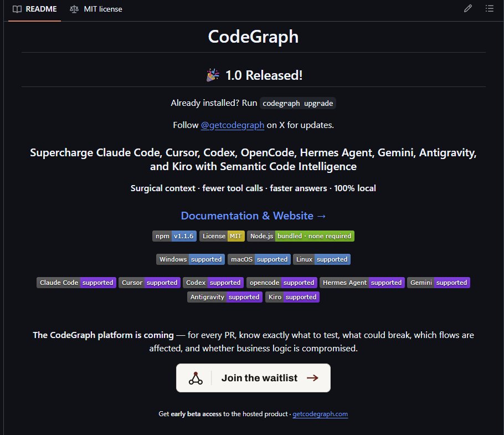The width and height of the screenshot is (504, 435).
Task: Click the README book icon
Action: coord(17,9)
